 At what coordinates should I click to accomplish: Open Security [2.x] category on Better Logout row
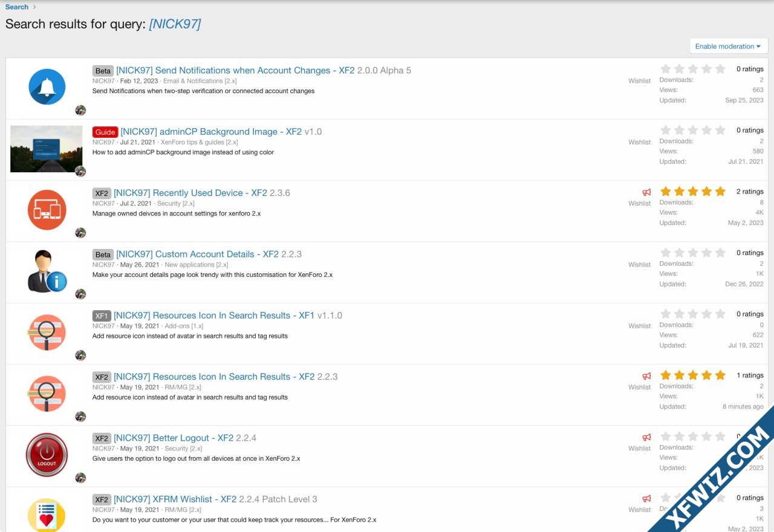pos(183,449)
